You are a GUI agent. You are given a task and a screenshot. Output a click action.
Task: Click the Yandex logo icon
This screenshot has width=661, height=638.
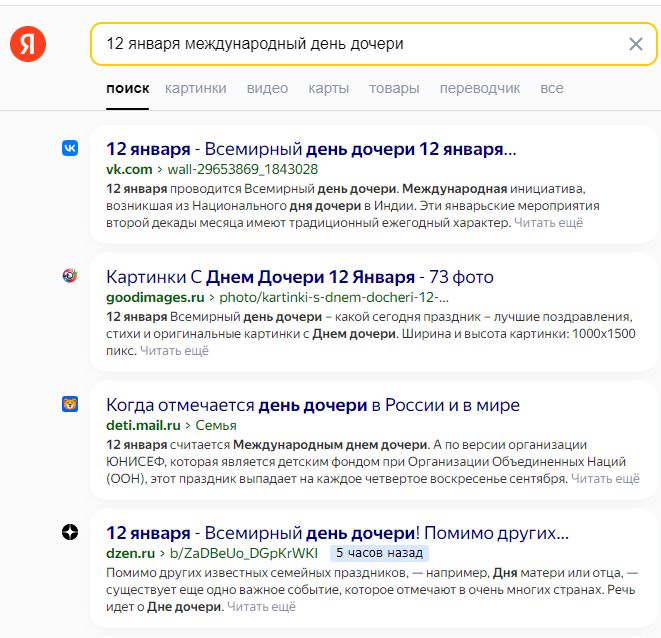[x=29, y=45]
